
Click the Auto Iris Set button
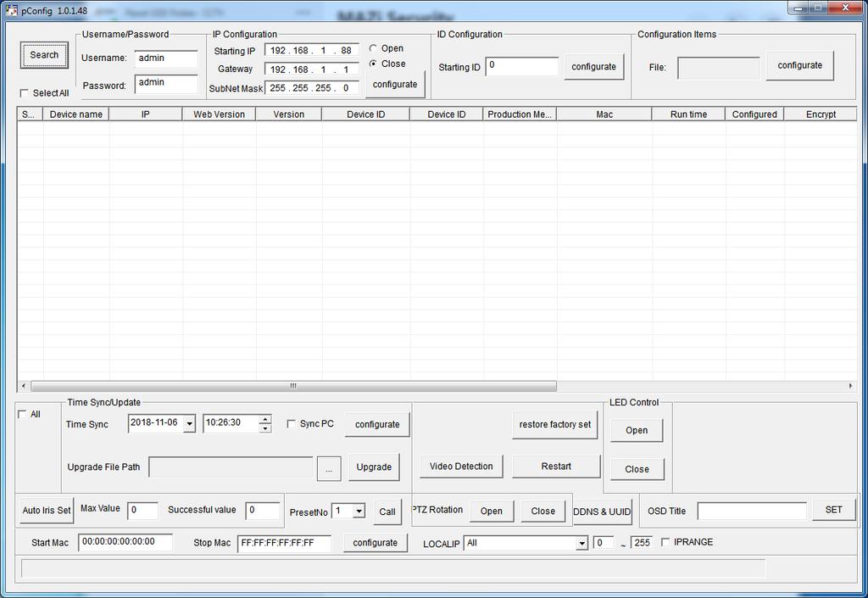click(47, 511)
